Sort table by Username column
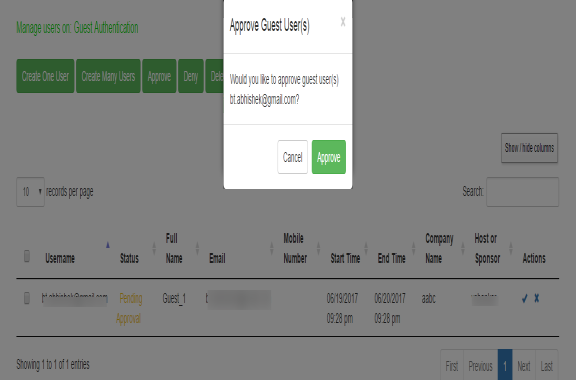576x380 pixels. pyautogui.click(x=60, y=258)
